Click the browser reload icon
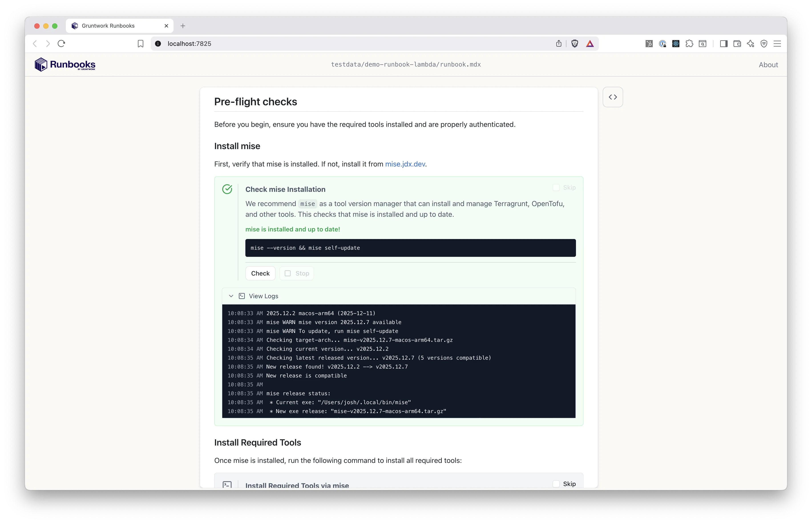This screenshot has height=523, width=812. tap(61, 43)
